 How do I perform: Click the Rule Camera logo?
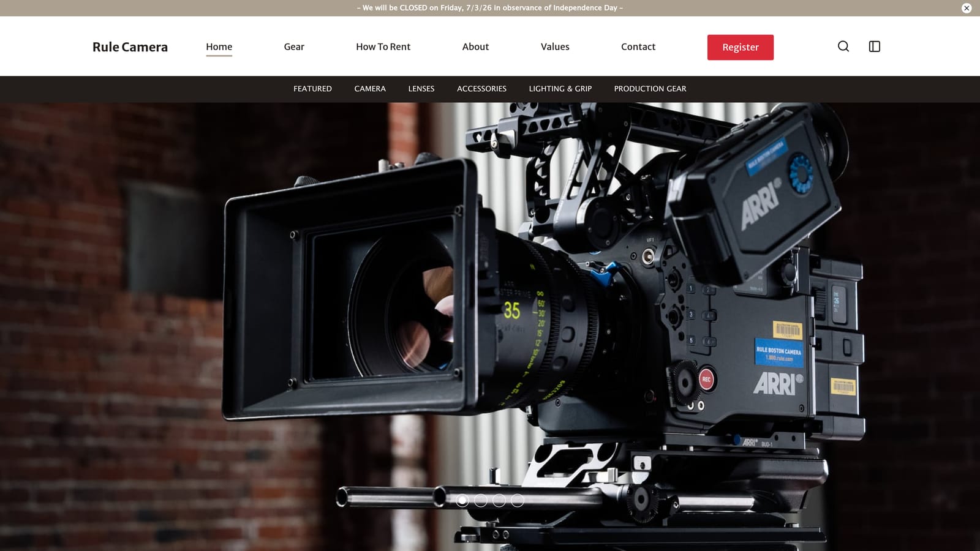(130, 47)
